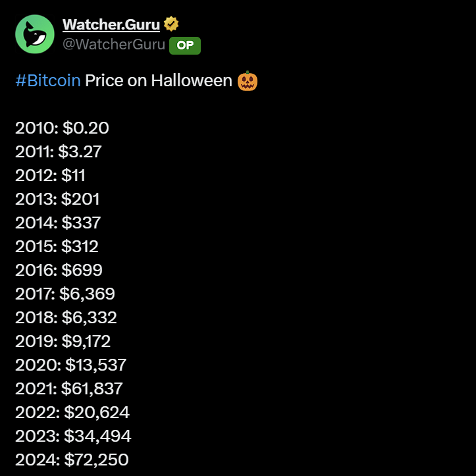Click the 2015: $312 line
This screenshot has width=476, height=476.
[57, 247]
